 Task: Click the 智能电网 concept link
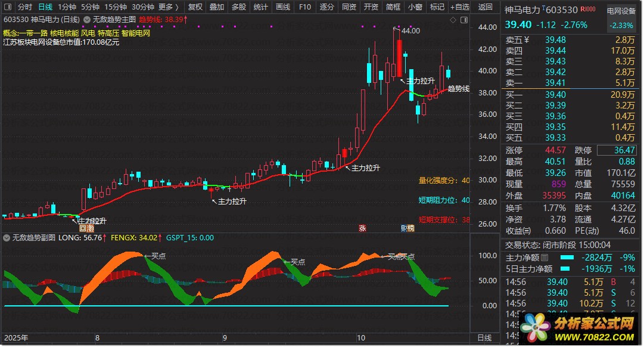(x=136, y=33)
